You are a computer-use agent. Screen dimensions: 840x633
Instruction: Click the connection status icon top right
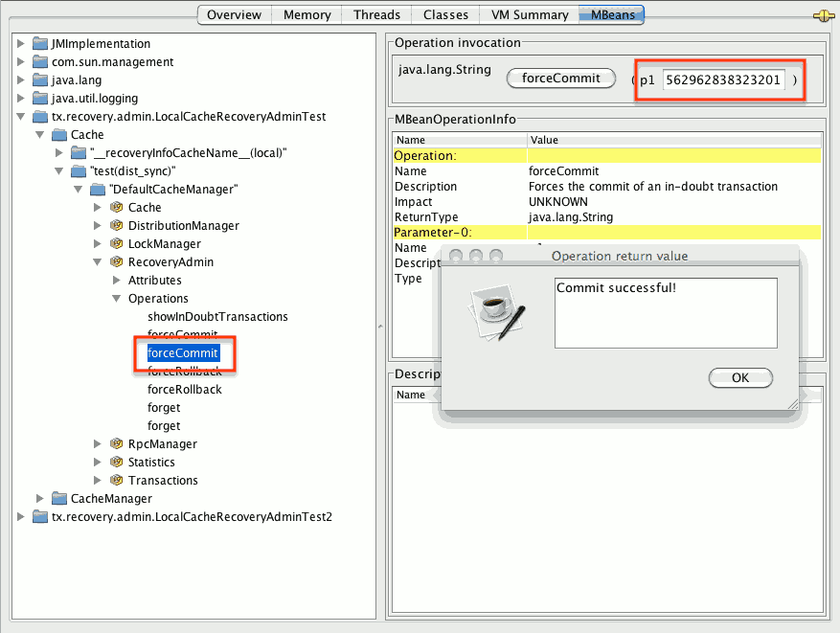[821, 15]
